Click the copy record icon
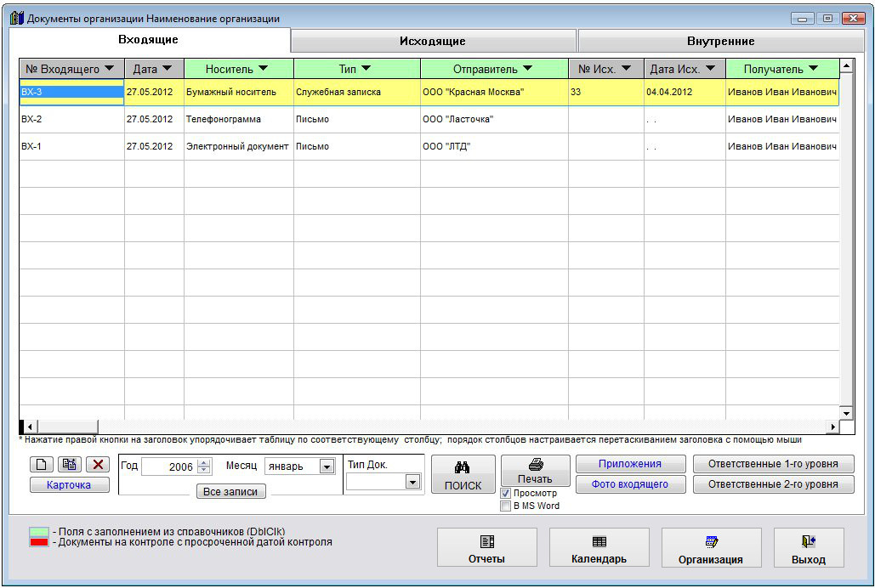Image resolution: width=875 pixels, height=588 pixels. [70, 464]
